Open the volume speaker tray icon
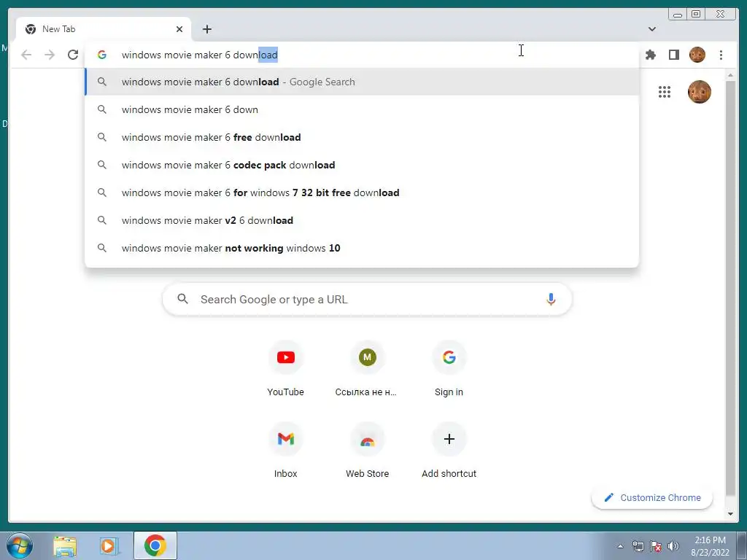This screenshot has height=560, width=747. pyautogui.click(x=673, y=546)
